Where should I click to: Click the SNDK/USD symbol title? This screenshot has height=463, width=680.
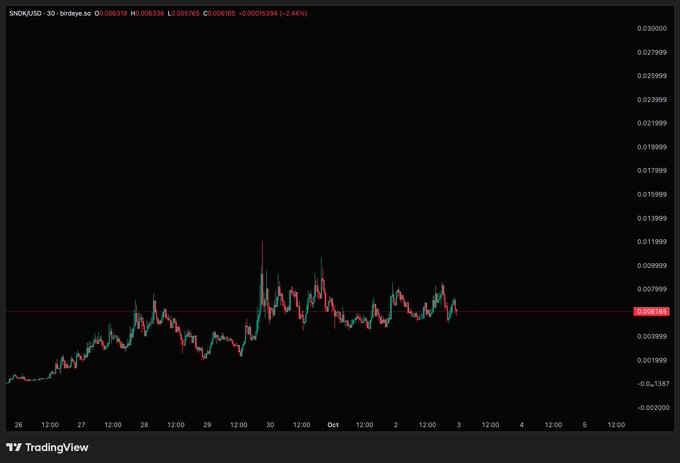coord(26,13)
